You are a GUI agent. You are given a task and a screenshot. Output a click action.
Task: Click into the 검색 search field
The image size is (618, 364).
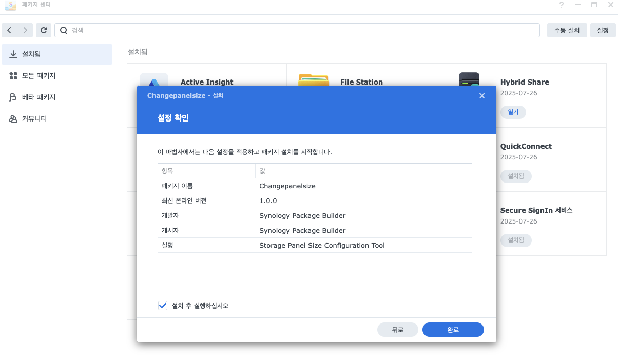(297, 30)
